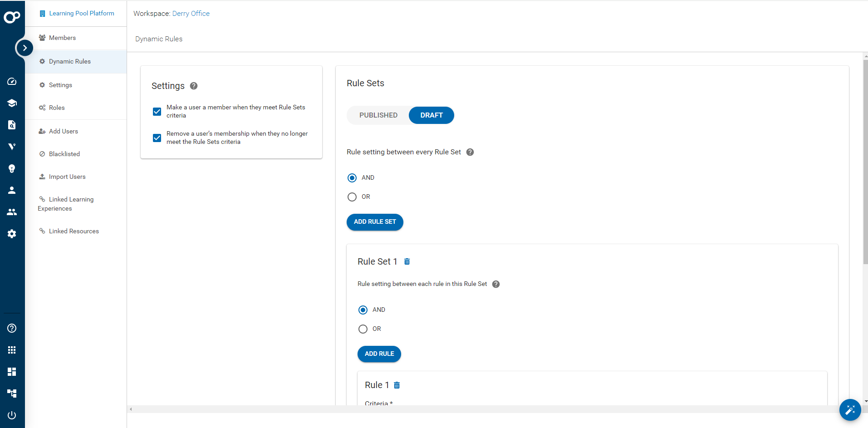Disable 'Remove a user's membership' checkbox
This screenshot has height=428, width=868.
157,138
